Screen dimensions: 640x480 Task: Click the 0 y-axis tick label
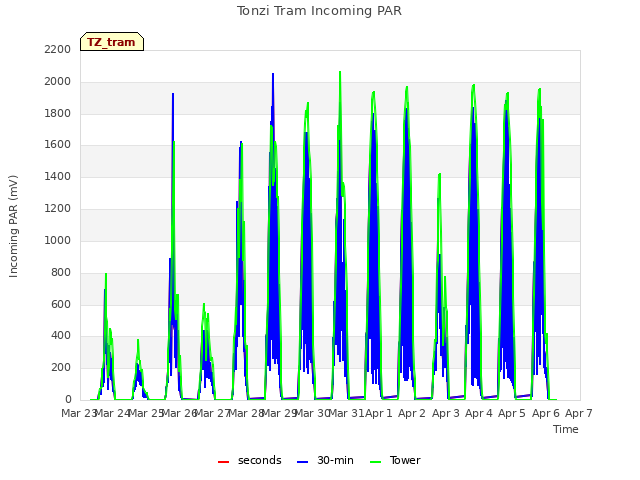tap(68, 399)
